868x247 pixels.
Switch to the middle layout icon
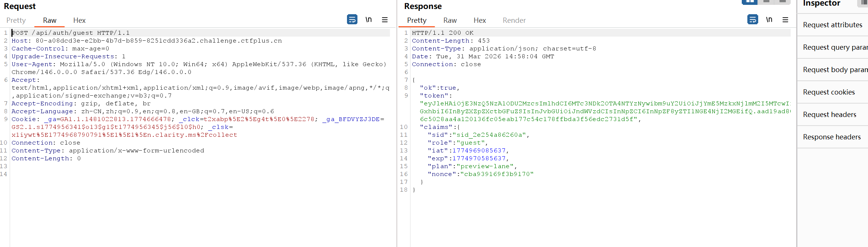tap(766, 2)
